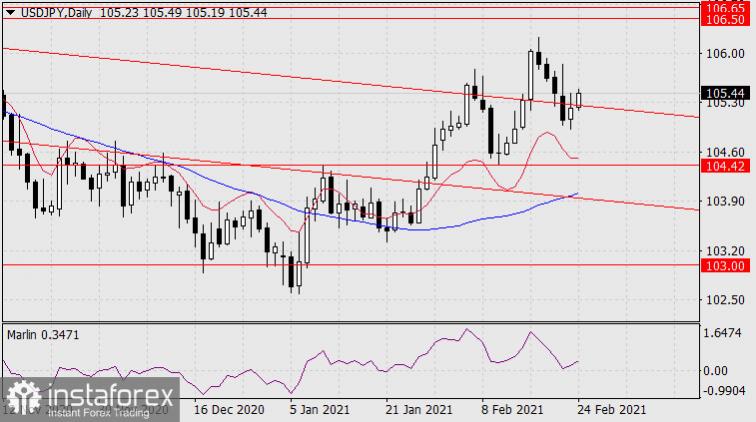
Task: Click the 21 Jan 2021 date label
Action: tap(419, 410)
